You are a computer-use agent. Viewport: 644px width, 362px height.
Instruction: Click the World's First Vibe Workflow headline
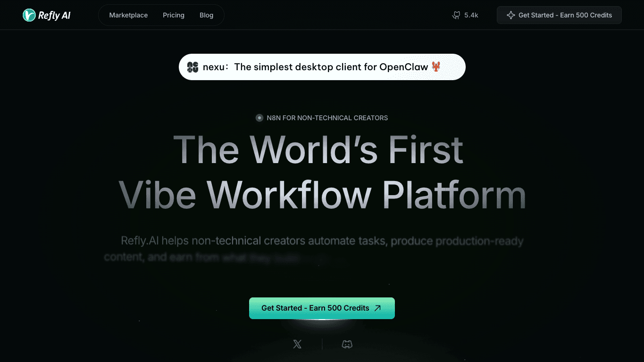tap(322, 172)
